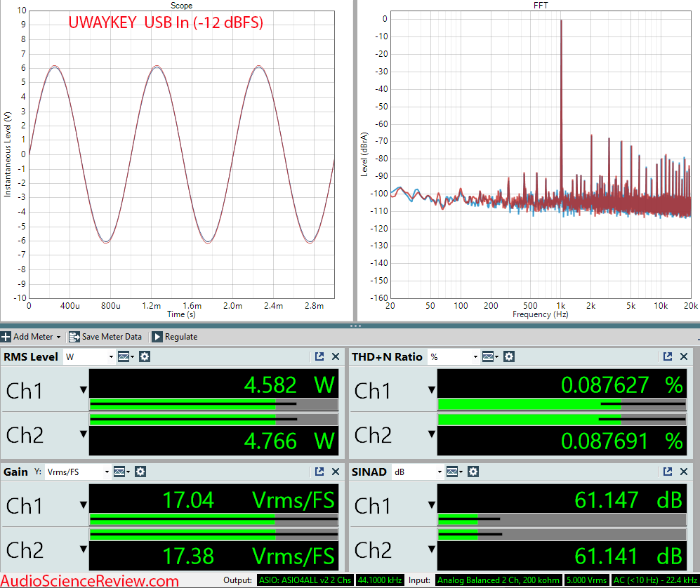The height and width of the screenshot is (588, 700).
Task: Click the AC (<10 Hz) filter status field
Action: (655, 580)
